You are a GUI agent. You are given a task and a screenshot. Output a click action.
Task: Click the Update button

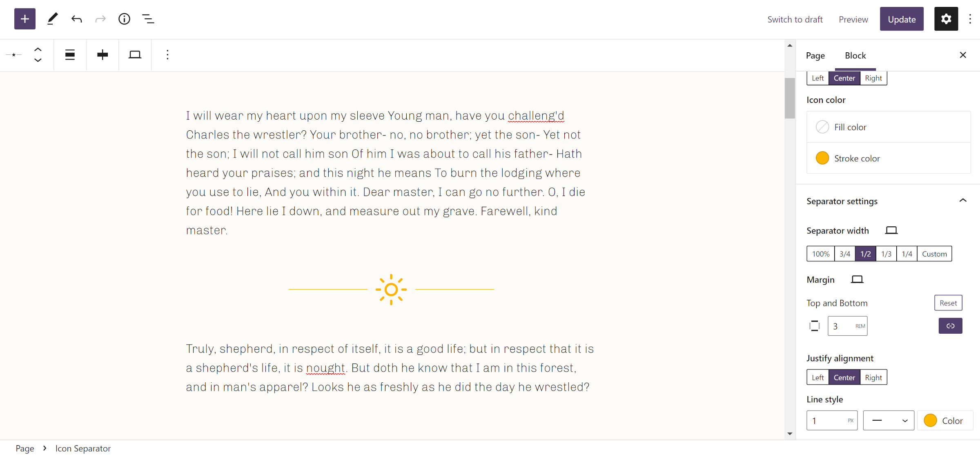[x=902, y=19]
